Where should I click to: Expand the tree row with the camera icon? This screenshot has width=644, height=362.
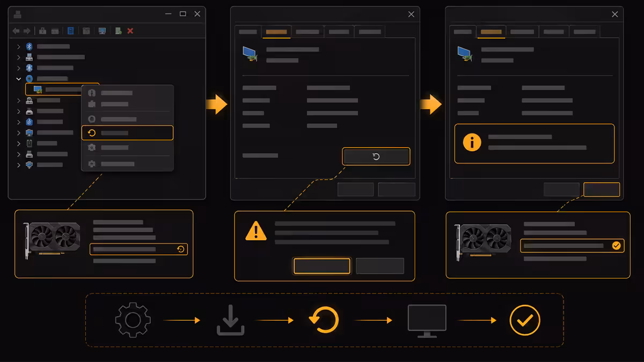tap(19, 100)
